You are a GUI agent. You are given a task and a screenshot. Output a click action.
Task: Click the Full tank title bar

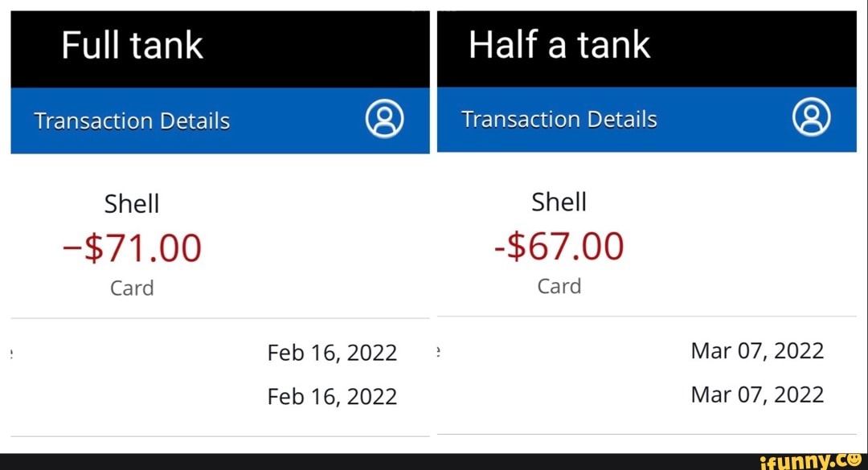[131, 44]
